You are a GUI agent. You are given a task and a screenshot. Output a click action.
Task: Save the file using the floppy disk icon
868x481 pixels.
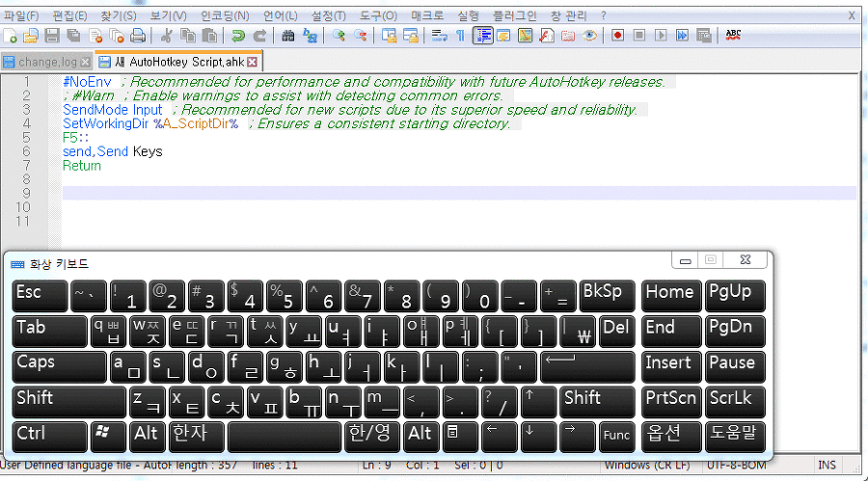(52, 36)
